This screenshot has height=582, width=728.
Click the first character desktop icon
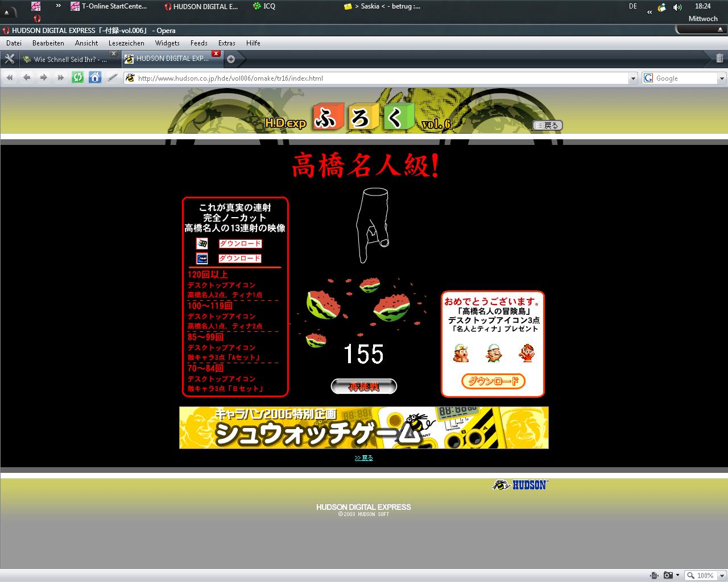[x=461, y=353]
